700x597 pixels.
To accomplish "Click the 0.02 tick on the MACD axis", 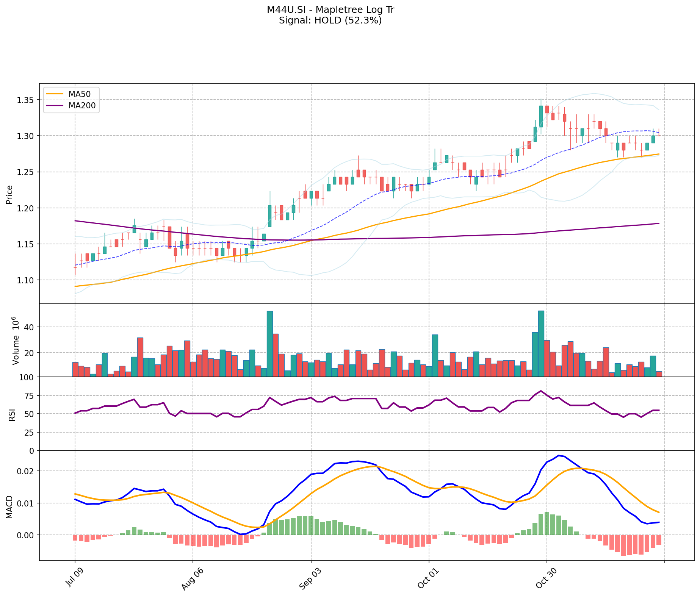I will coord(27,471).
